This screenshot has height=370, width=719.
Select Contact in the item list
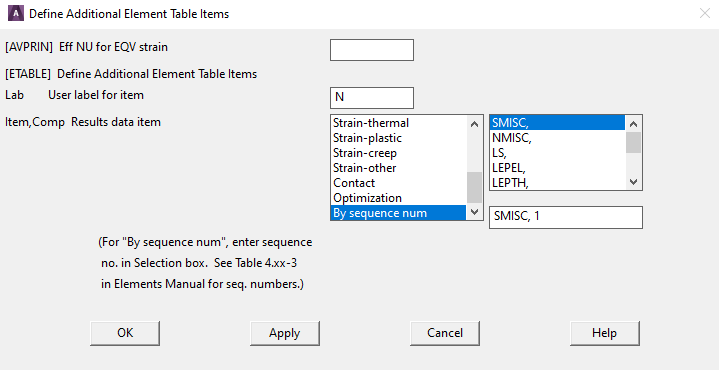point(398,183)
